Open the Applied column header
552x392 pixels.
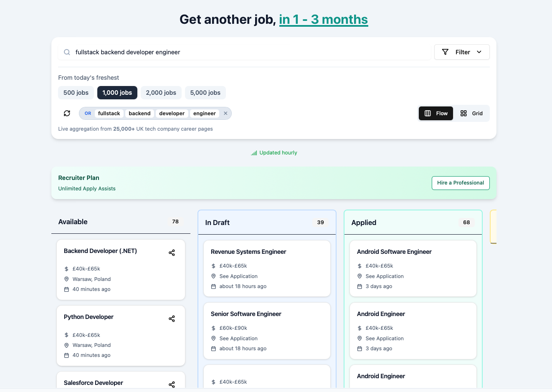tap(364, 223)
